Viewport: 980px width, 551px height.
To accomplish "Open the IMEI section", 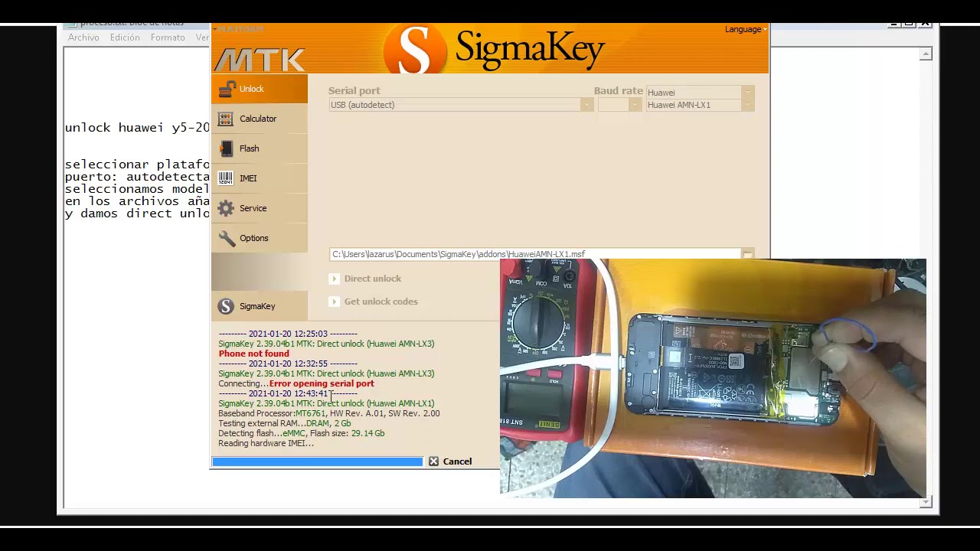I will tap(259, 178).
